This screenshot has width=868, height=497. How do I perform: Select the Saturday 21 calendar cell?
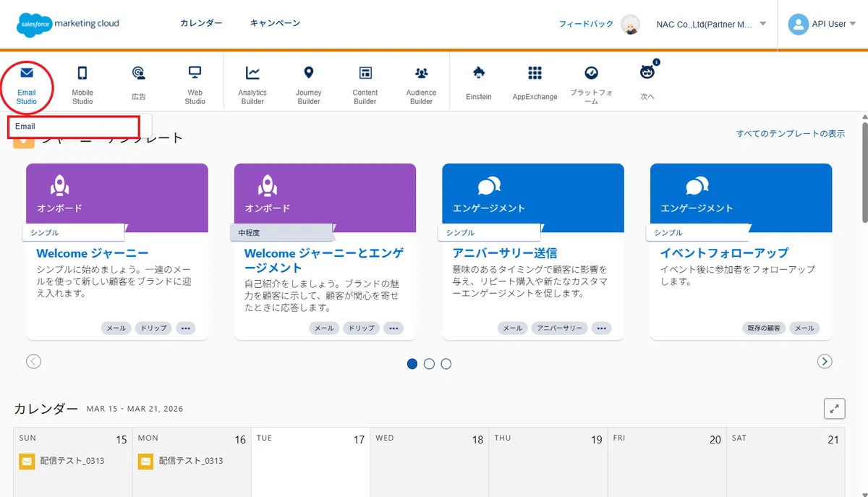786,462
